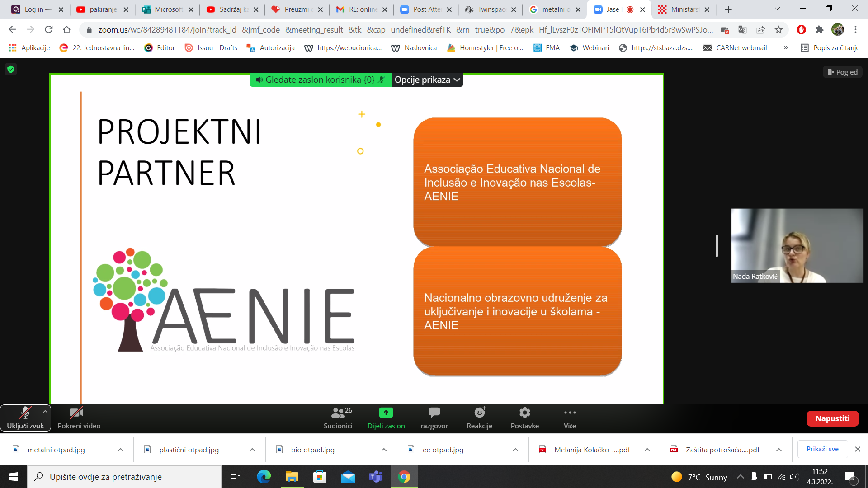Open notification center icon
This screenshot has width=868, height=488.
850,477
